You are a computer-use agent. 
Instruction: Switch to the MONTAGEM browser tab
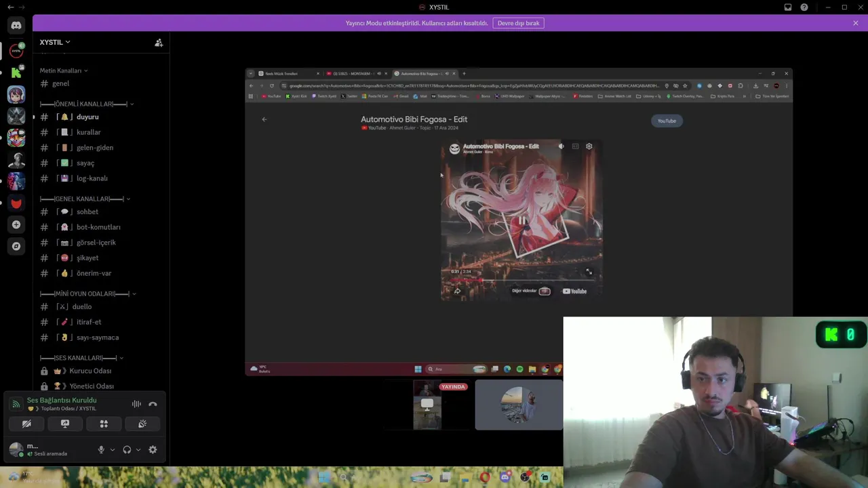tap(356, 73)
